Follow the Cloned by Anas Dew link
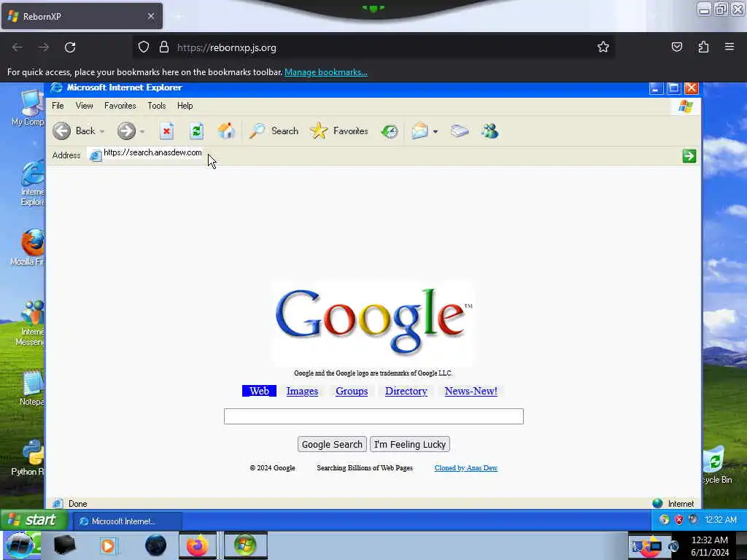Image resolution: width=747 pixels, height=560 pixels. pyautogui.click(x=465, y=468)
